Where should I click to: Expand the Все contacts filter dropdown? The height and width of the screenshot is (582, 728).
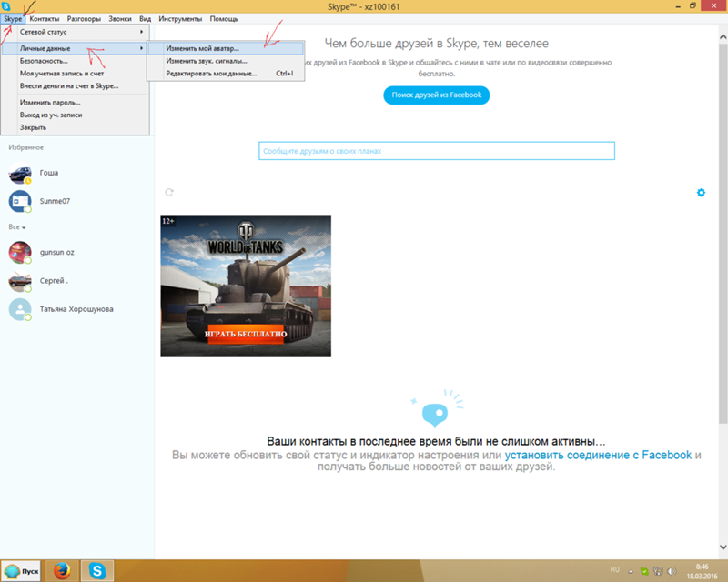coord(17,227)
